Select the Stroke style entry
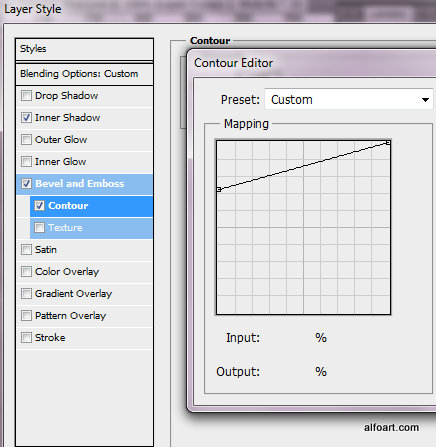Image resolution: width=436 pixels, height=447 pixels. [x=84, y=338]
